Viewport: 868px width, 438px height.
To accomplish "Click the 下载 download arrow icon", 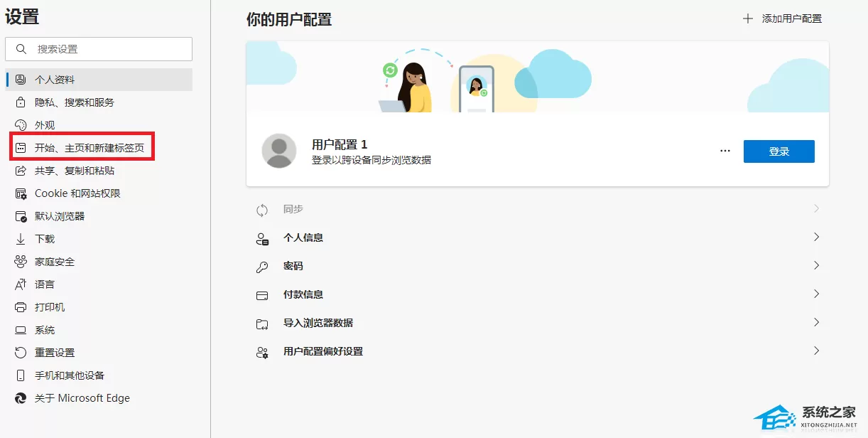I will (x=21, y=239).
